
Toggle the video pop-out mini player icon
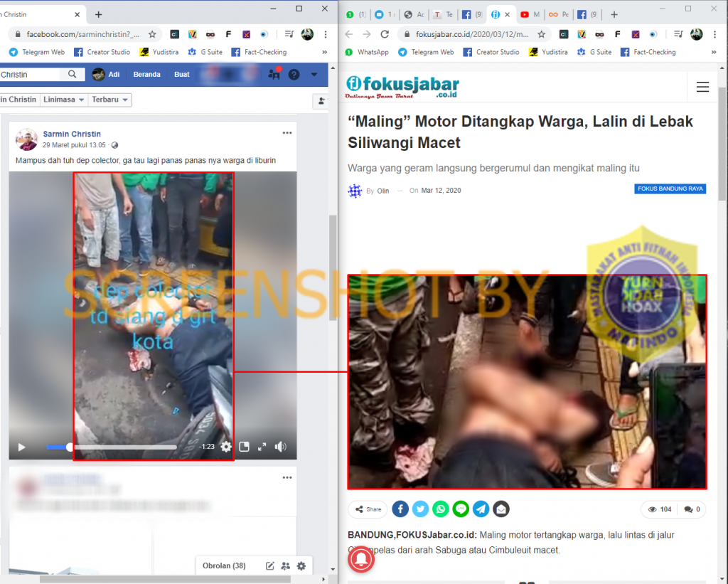245,447
